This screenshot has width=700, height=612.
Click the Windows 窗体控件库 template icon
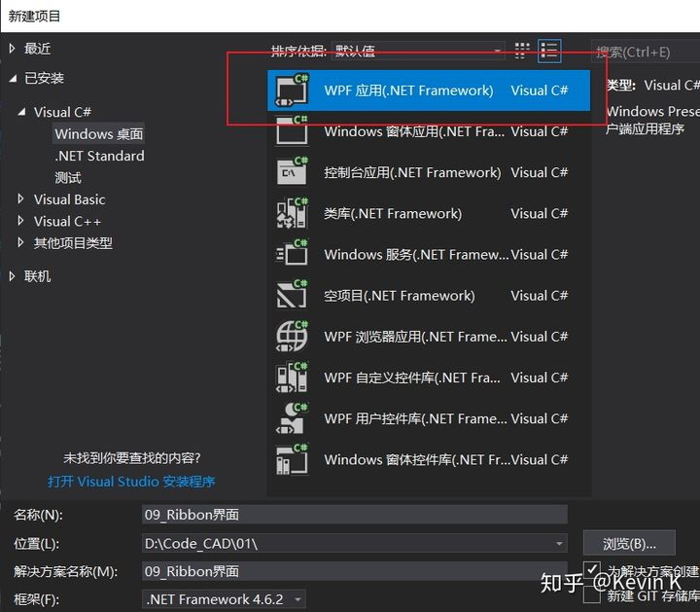point(292,459)
